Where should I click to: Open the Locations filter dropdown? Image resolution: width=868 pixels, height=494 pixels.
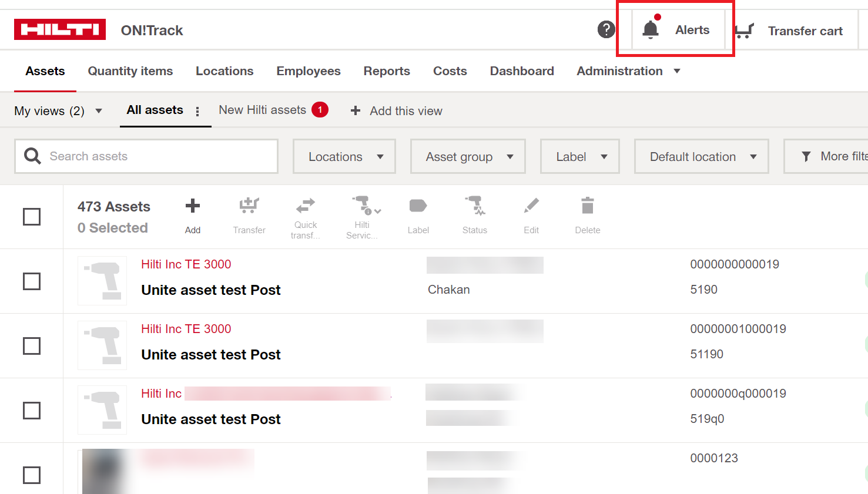point(344,156)
